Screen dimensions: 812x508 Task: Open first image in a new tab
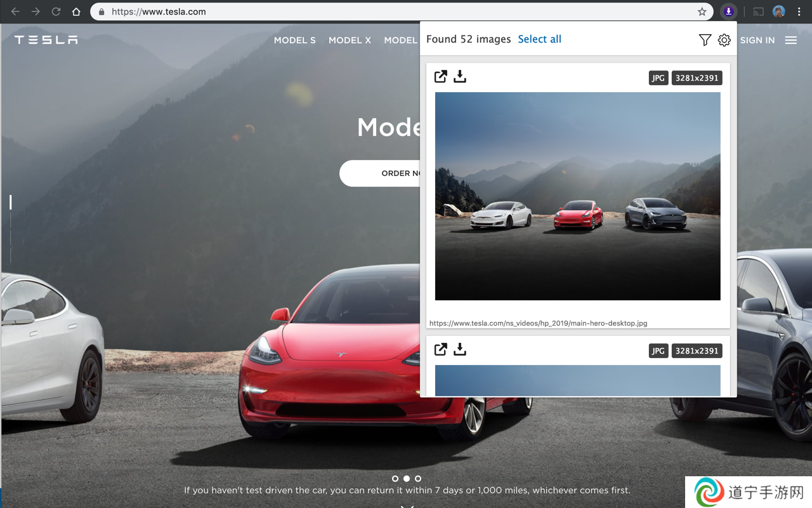pos(441,76)
